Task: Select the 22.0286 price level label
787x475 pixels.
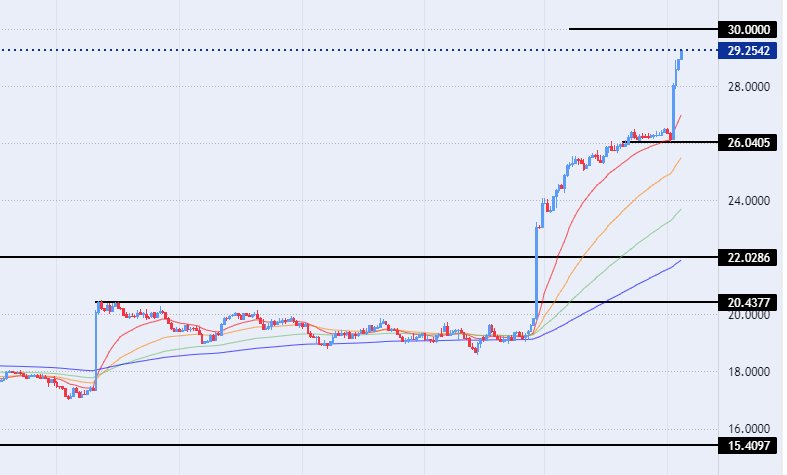Action: click(x=749, y=258)
